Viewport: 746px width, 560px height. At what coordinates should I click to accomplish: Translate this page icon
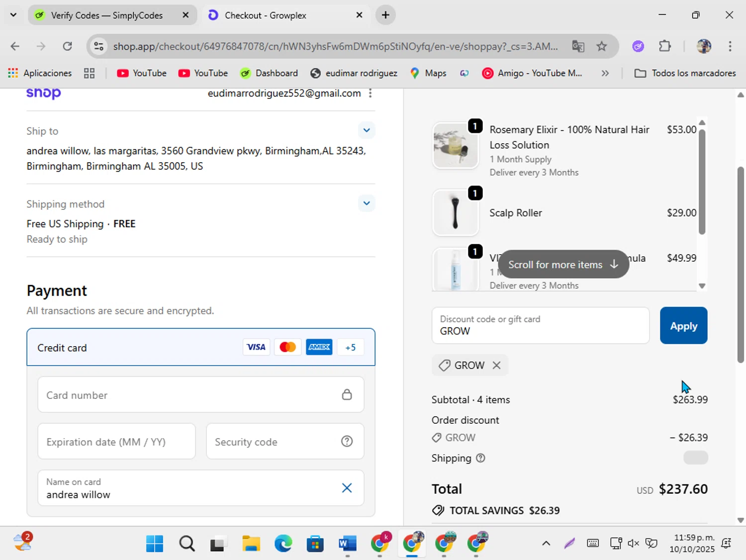coord(578,46)
